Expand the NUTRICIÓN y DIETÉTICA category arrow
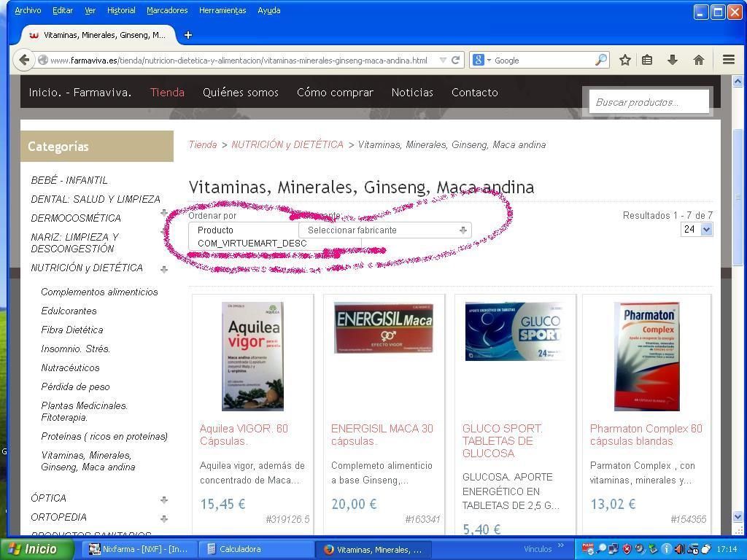The width and height of the screenshot is (747, 560). [x=164, y=269]
